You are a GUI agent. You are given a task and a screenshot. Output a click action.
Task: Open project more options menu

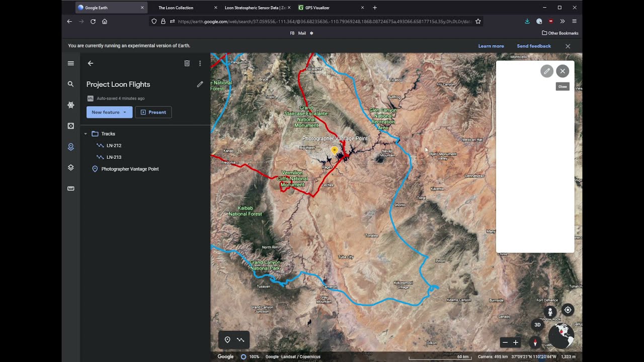click(x=200, y=63)
